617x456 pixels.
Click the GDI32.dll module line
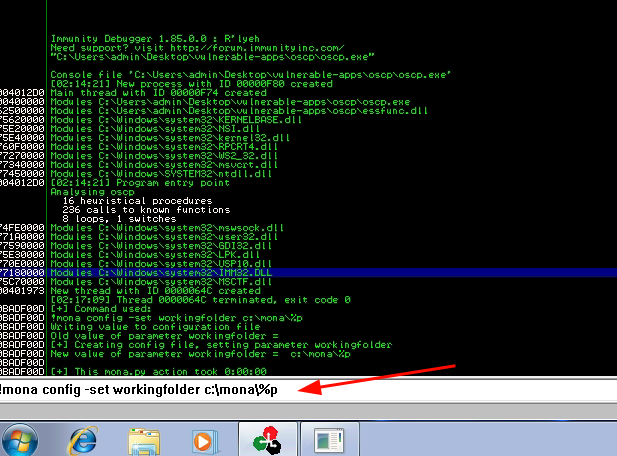coord(161,246)
